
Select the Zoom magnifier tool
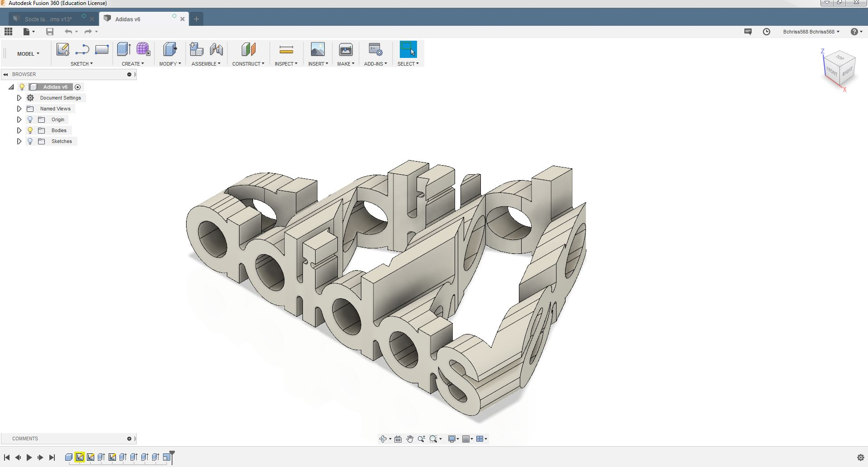tap(422, 439)
